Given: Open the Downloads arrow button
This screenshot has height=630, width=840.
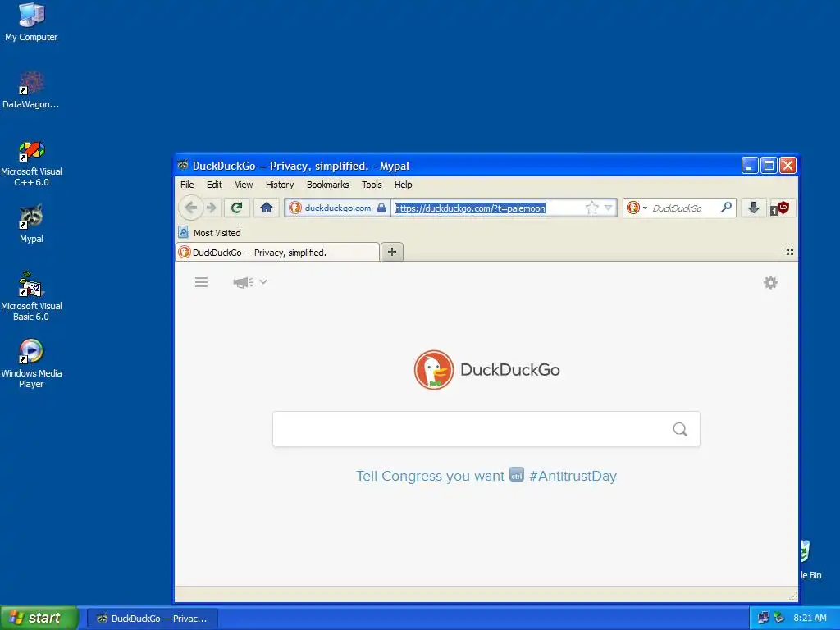Looking at the screenshot, I should point(753,208).
